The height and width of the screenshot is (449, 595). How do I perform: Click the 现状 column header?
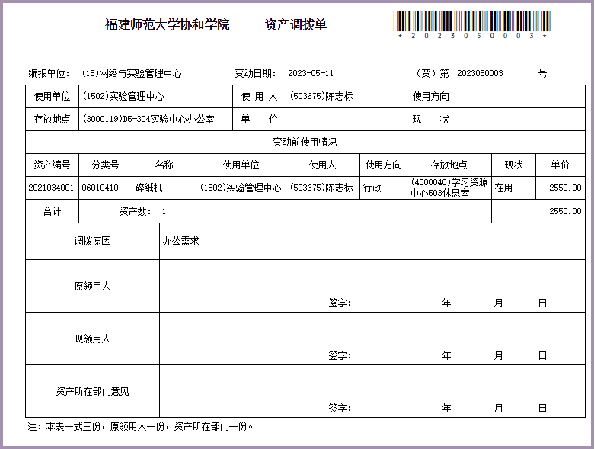point(513,165)
